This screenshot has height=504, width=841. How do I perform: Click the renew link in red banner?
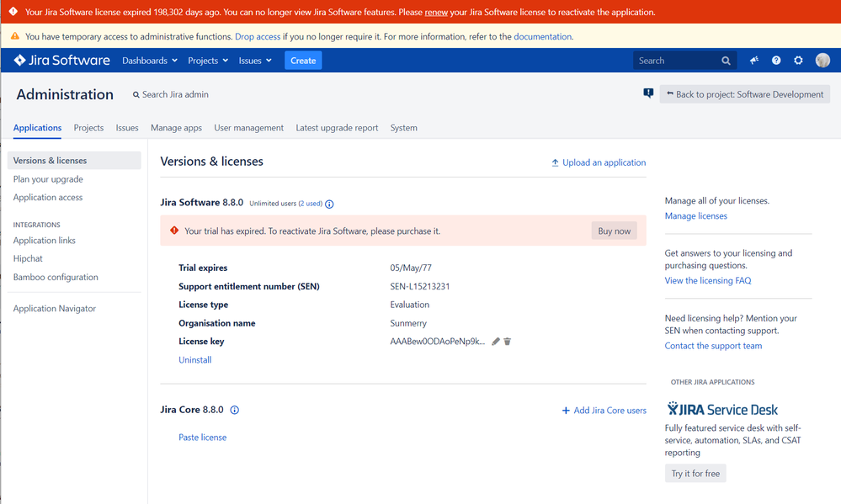[436, 13]
